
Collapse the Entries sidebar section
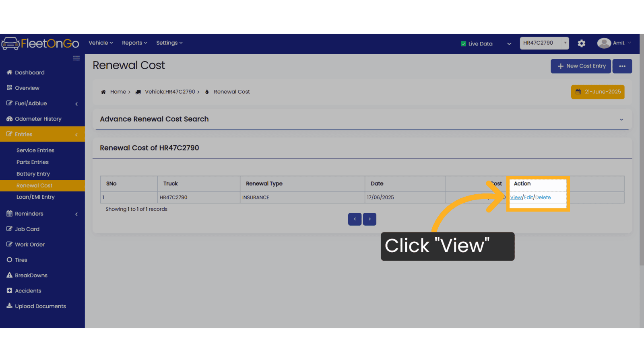pyautogui.click(x=42, y=134)
